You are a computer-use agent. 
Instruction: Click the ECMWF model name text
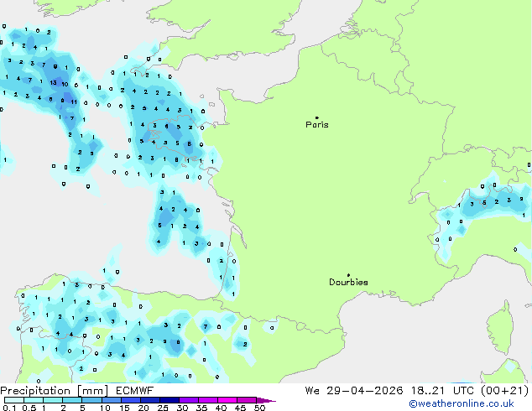click(135, 391)
